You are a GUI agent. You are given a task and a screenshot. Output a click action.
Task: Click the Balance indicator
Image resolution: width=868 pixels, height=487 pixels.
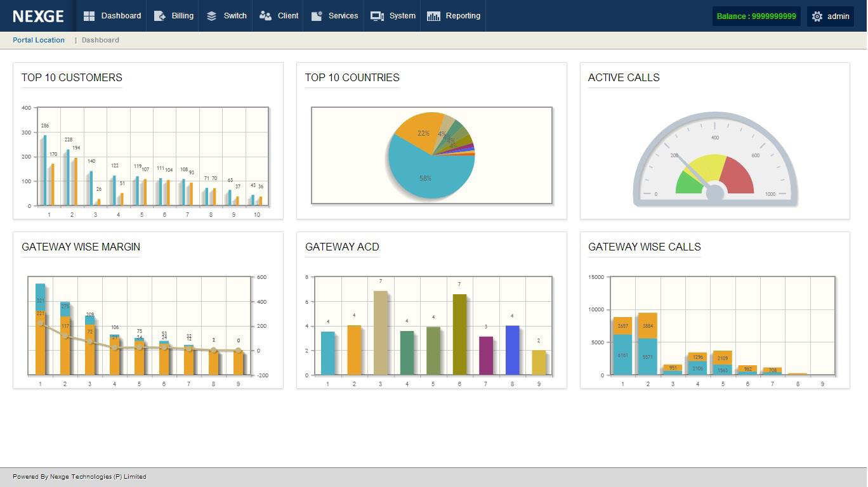point(756,16)
